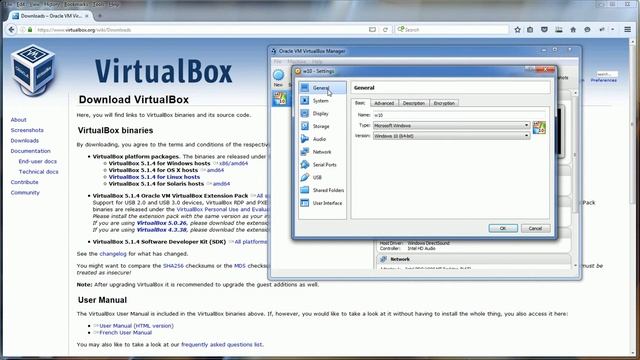Open the USB settings category icon
Viewport: 640px width, 360px height.
(x=304, y=177)
